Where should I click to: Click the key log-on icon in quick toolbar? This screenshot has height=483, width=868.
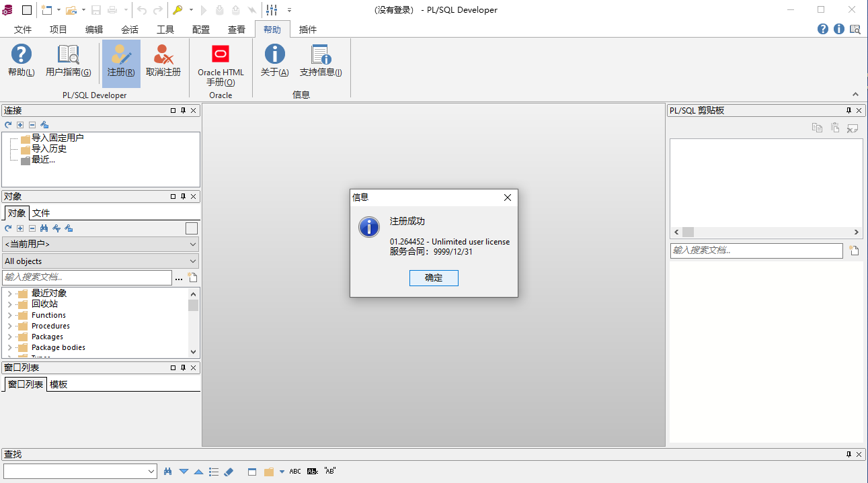click(177, 10)
